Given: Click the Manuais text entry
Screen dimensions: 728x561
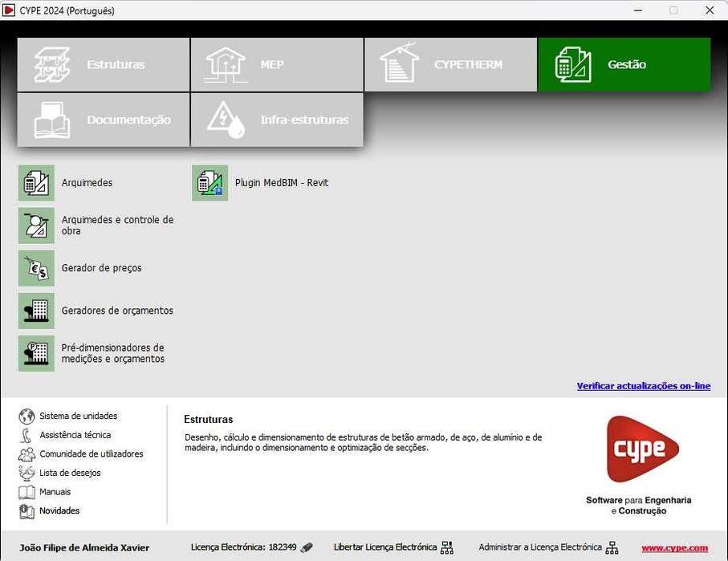Looking at the screenshot, I should click(x=55, y=492).
